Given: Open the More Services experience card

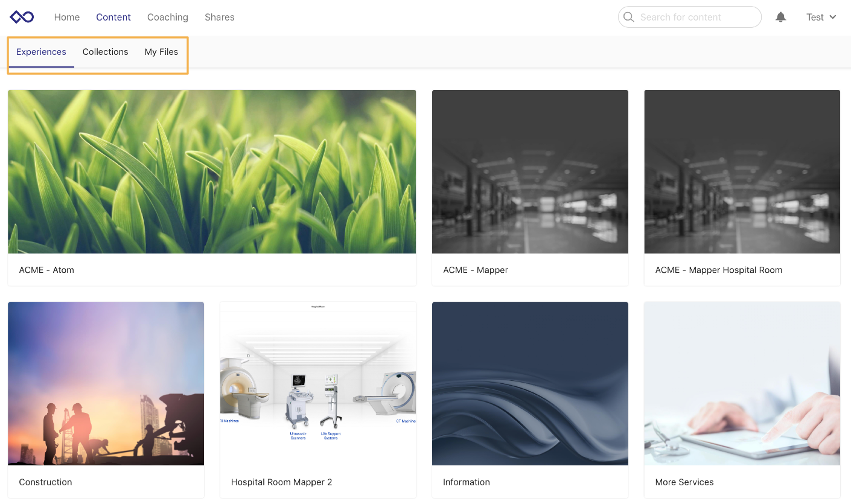Looking at the screenshot, I should click(742, 383).
